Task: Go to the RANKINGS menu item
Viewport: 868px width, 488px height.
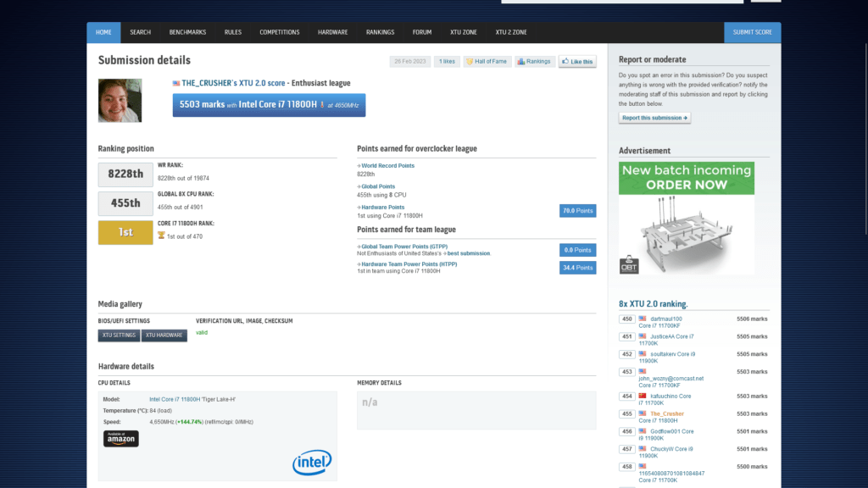Action: click(x=381, y=33)
